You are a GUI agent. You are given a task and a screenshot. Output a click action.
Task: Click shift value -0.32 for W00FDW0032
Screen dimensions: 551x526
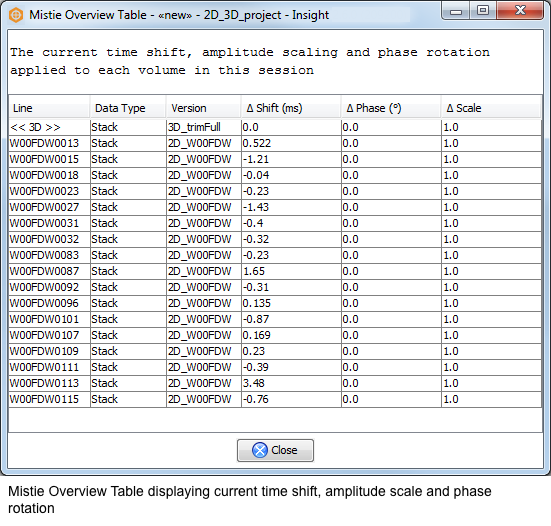(x=291, y=239)
